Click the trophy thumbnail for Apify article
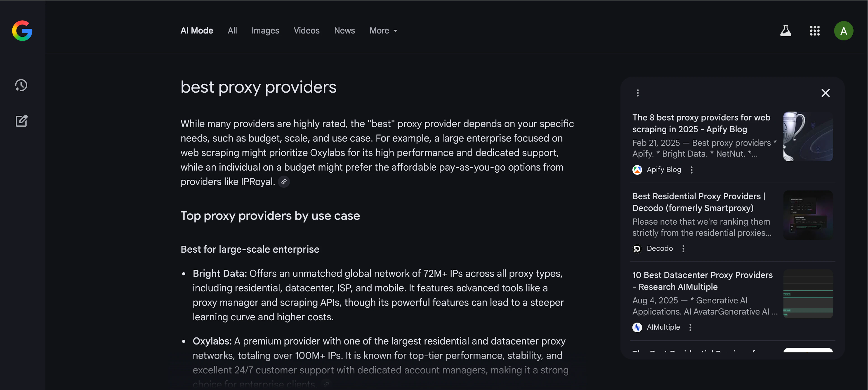This screenshot has height=390, width=868. click(x=808, y=136)
